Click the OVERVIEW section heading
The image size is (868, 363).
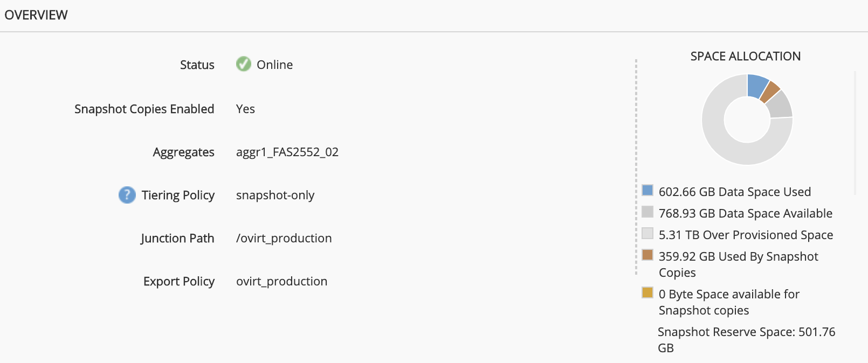point(36,15)
